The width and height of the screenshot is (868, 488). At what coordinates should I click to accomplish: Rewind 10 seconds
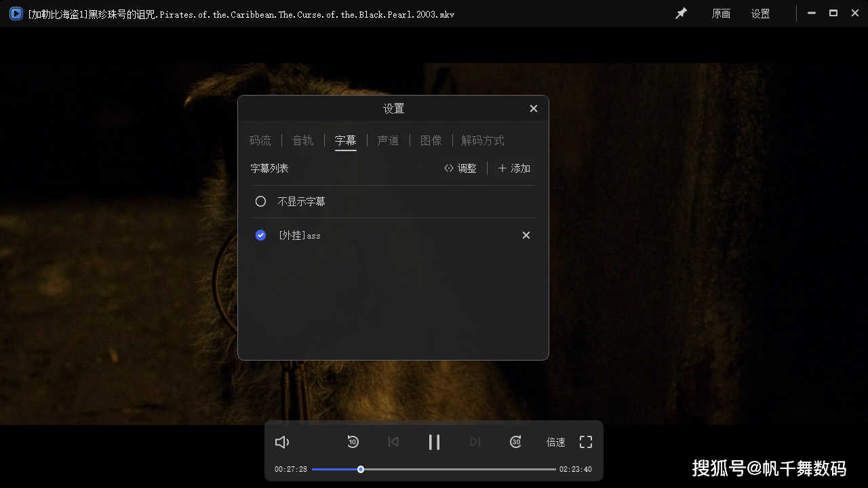pyautogui.click(x=353, y=442)
